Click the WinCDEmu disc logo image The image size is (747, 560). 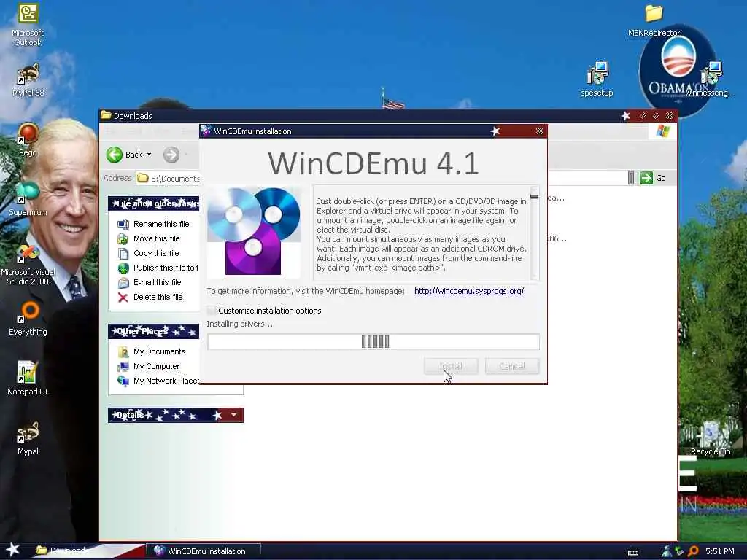tap(253, 231)
